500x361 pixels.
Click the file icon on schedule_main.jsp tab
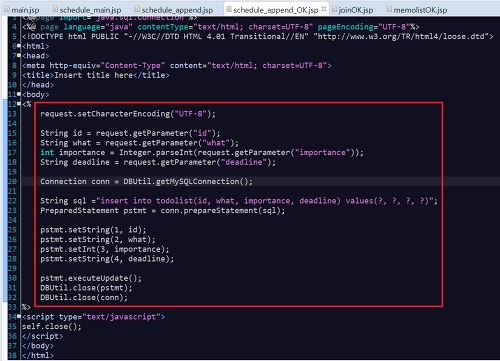click(56, 9)
